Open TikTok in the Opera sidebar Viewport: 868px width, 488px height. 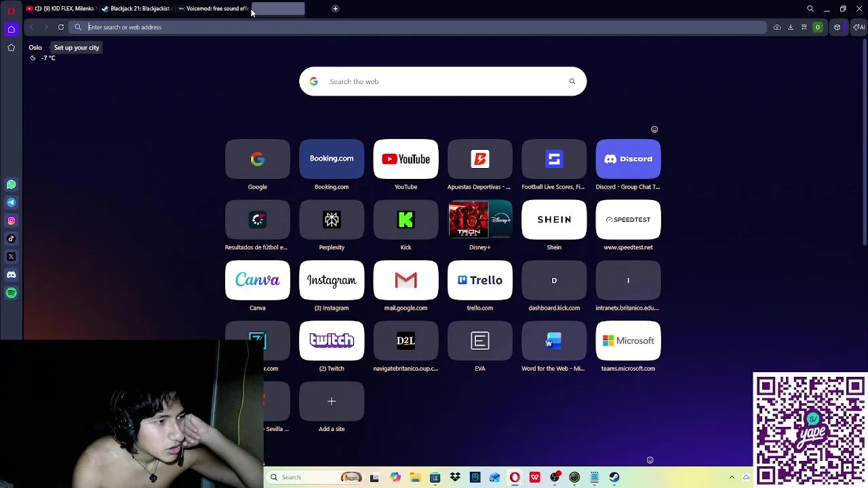click(11, 239)
